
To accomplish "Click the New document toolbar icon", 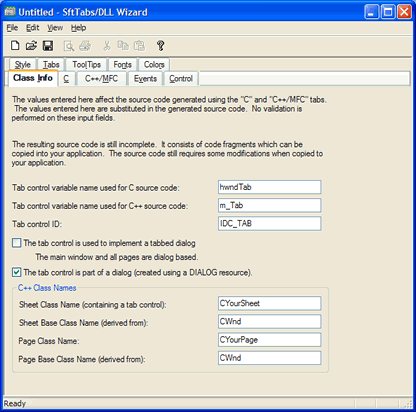I will tap(15, 45).
